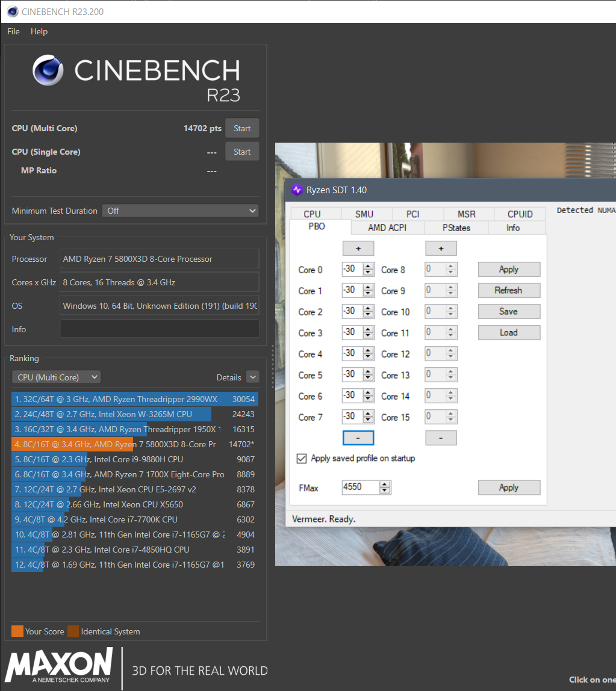
Task: Switch to the AMD ACPI tab
Action: pyautogui.click(x=387, y=228)
